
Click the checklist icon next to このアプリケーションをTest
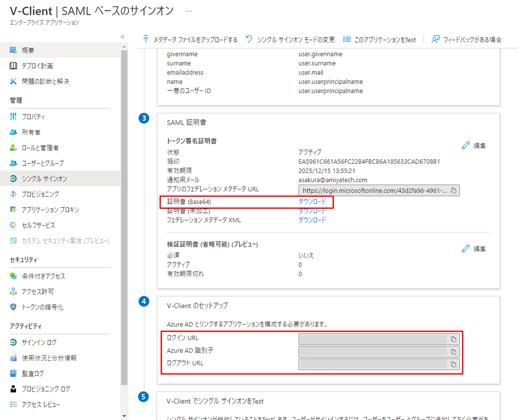[x=347, y=39]
